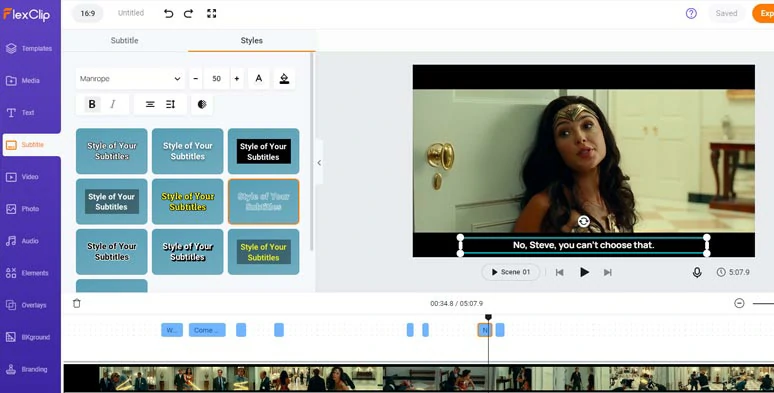Switch to the Styles tab
Viewport: 774px width, 393px height.
252,40
